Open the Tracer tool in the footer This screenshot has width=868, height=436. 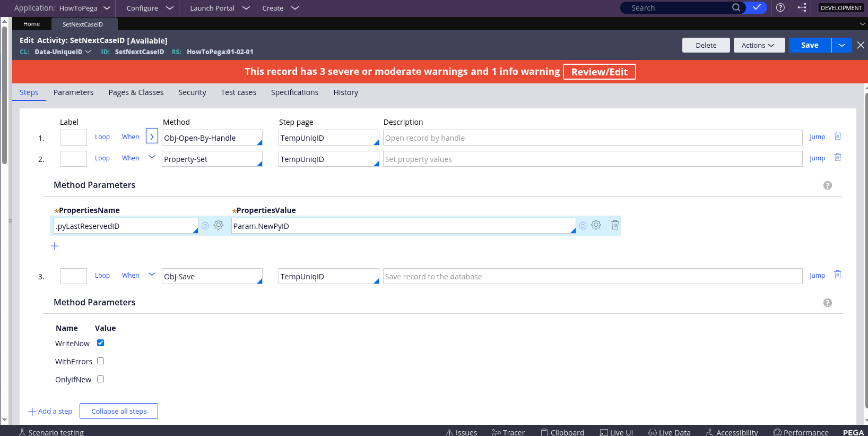pyautogui.click(x=508, y=432)
